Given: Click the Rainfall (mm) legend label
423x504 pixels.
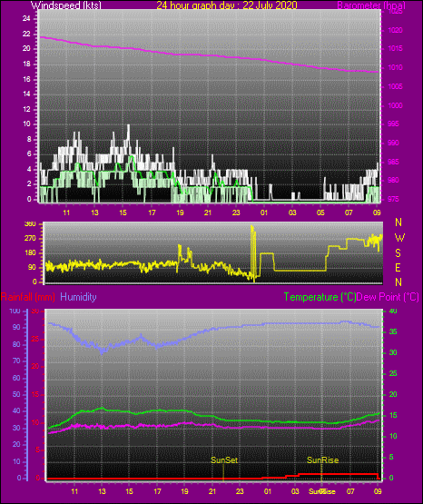Looking at the screenshot, I should pos(27,297).
